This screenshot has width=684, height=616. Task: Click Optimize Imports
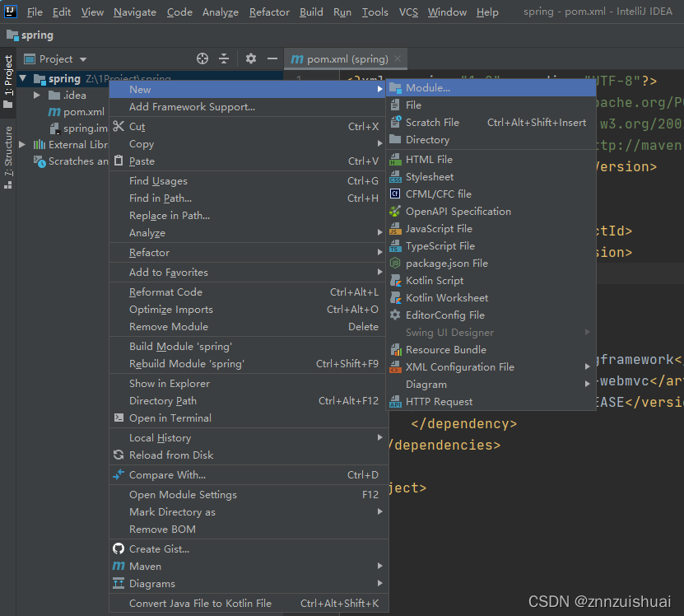pyautogui.click(x=249, y=310)
